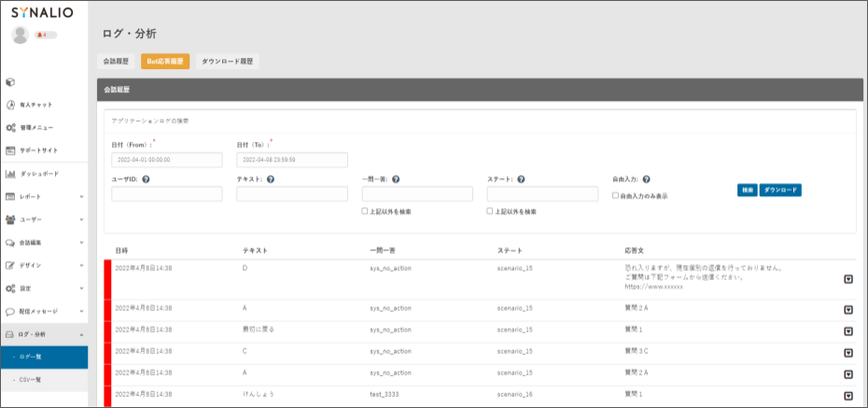Image resolution: width=868 pixels, height=408 pixels.
Task: Switch to the ダウンロード履歴 tab
Action: pos(227,62)
